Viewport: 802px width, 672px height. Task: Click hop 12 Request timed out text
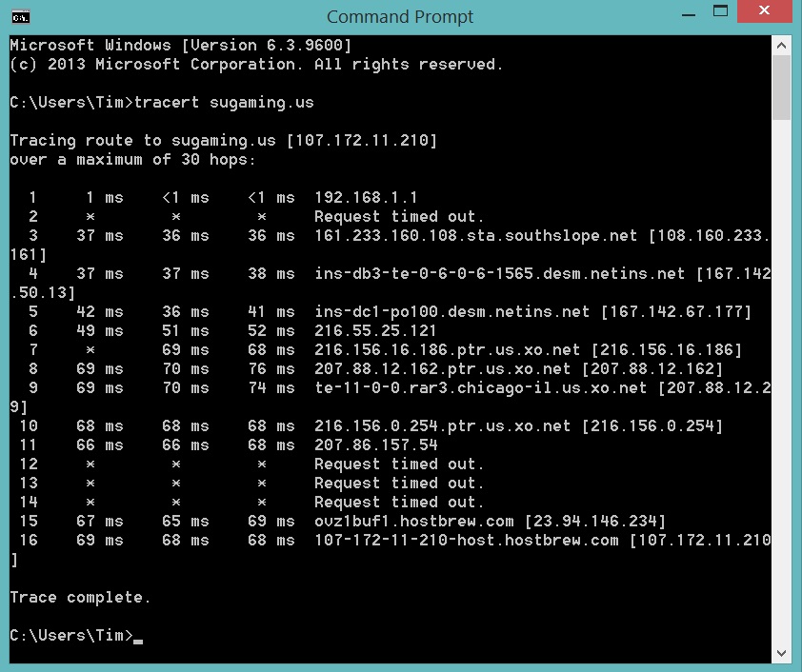pos(399,464)
